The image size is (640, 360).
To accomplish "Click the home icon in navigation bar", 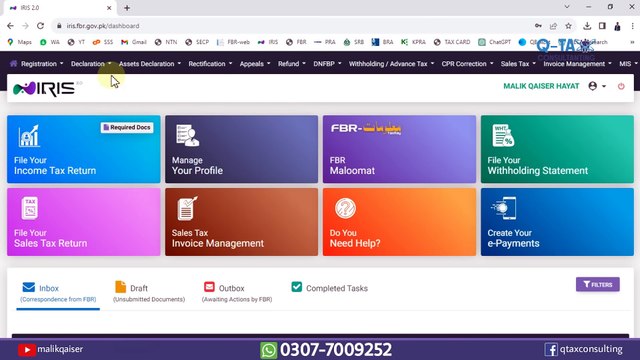I will [13, 64].
